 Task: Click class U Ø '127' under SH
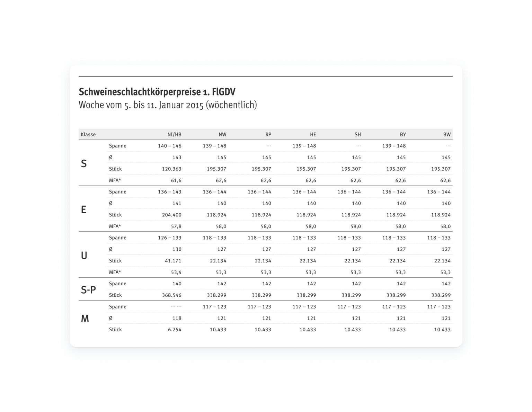point(356,249)
